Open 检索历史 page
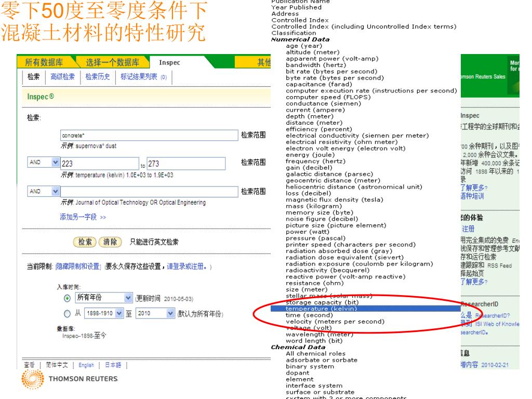Viewport: 532px width, 399px height. pos(98,77)
